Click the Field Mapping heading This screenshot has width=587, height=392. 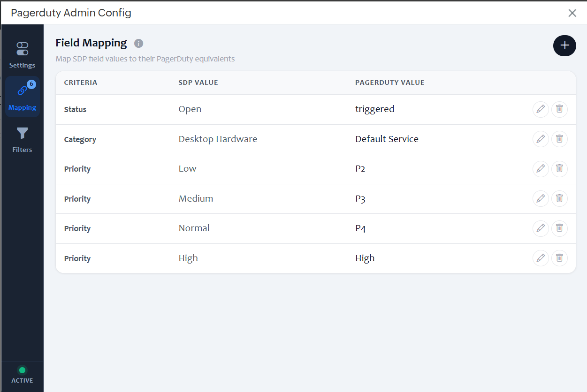tap(91, 43)
